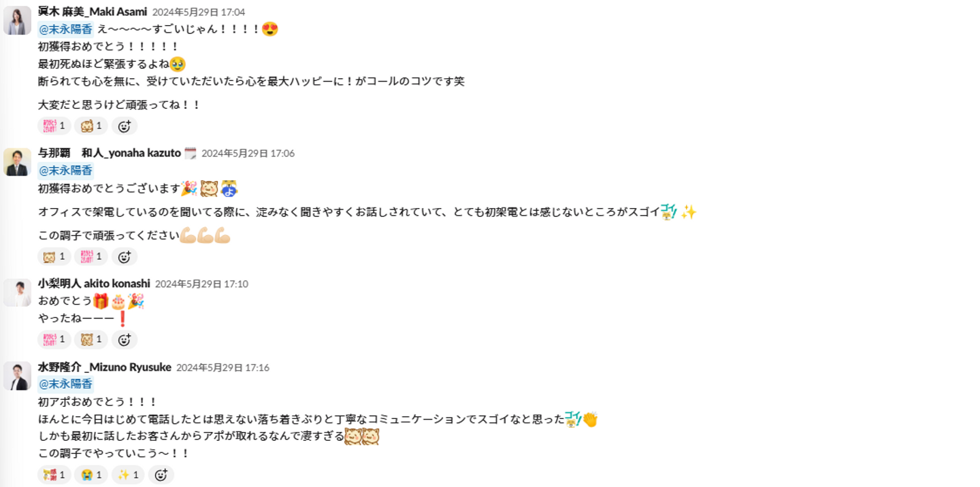Add a reaction to yonaha kazuto's message
The image size is (980, 487).
[125, 257]
